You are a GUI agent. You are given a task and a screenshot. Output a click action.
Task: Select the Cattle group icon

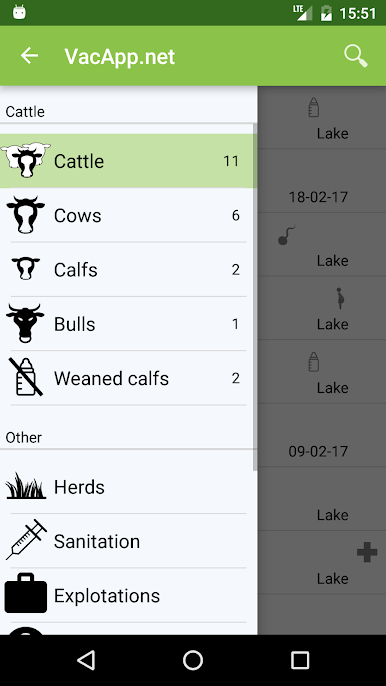pyautogui.click(x=26, y=160)
